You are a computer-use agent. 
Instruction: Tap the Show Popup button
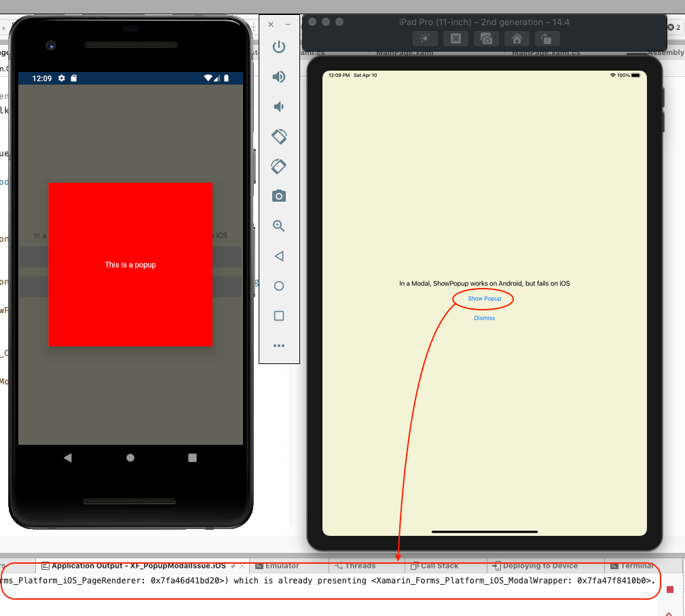(483, 298)
